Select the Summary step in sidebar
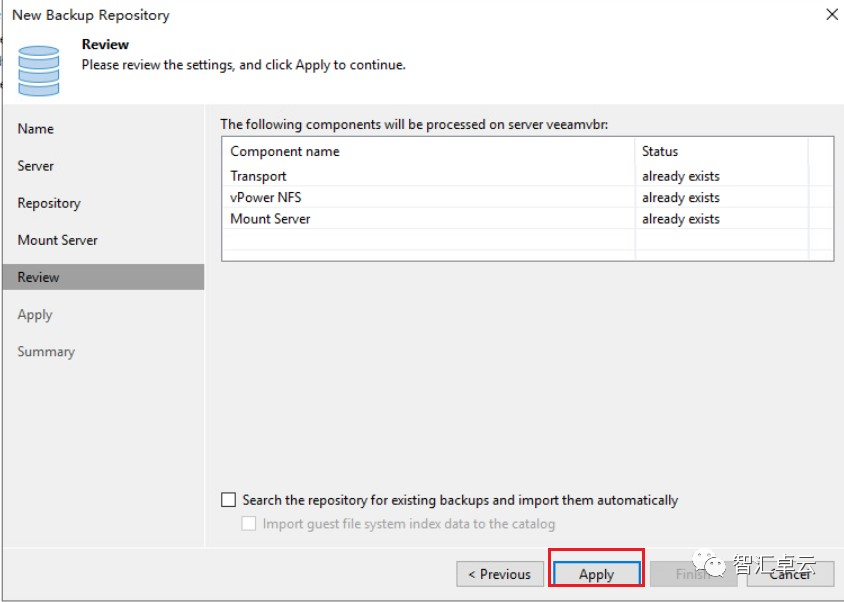 pyautogui.click(x=46, y=352)
